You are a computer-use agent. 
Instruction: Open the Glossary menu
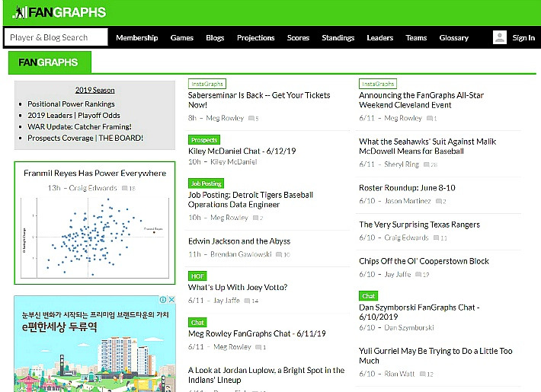pyautogui.click(x=453, y=37)
